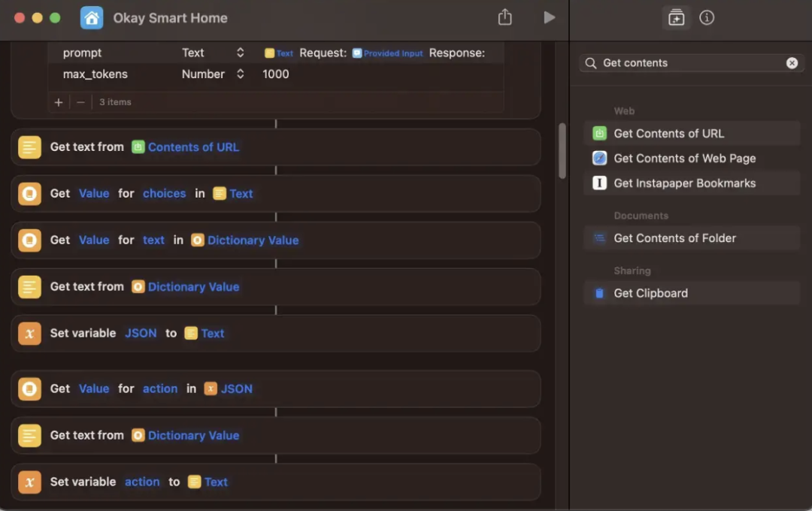Click the Provided Input variable token
This screenshot has width=812, height=511.
click(x=387, y=53)
